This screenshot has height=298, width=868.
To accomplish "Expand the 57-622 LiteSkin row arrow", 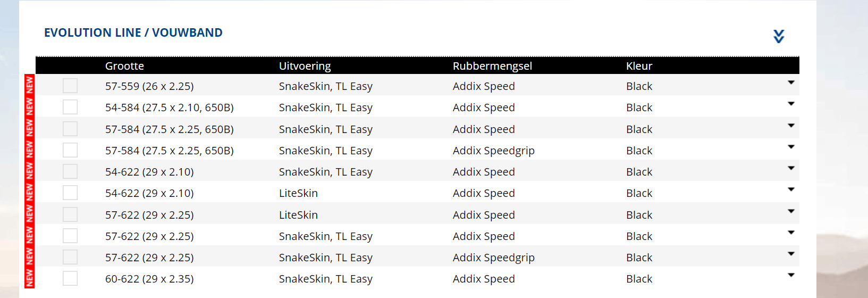I will (791, 211).
